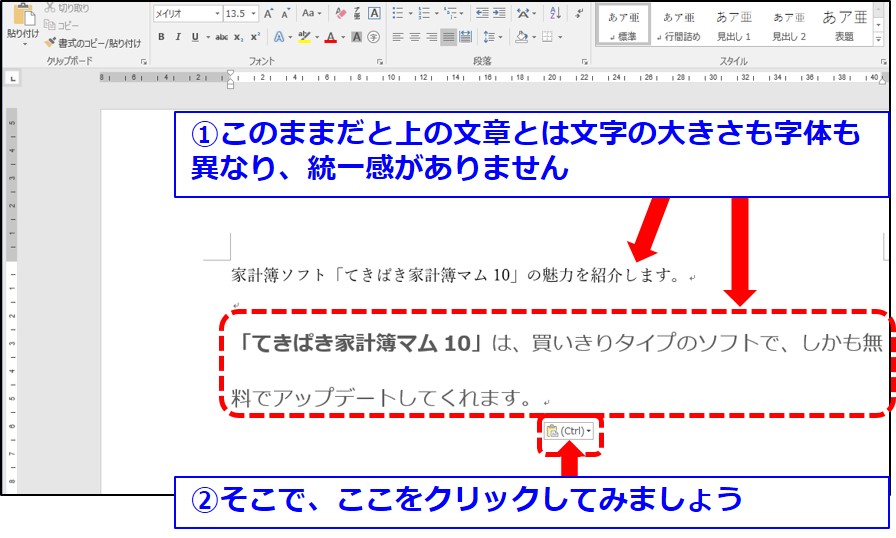Click the Character Border icon
Image resolution: width=896 pixels, height=538 pixels.
point(374,13)
